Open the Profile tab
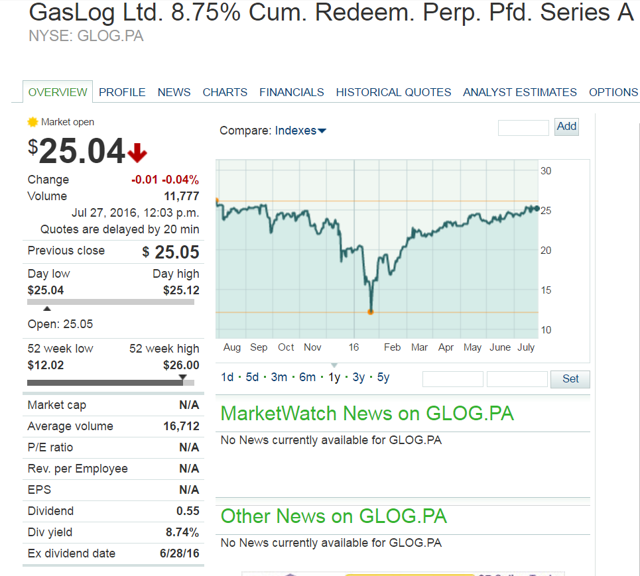The height and width of the screenshot is (576, 640). [122, 92]
